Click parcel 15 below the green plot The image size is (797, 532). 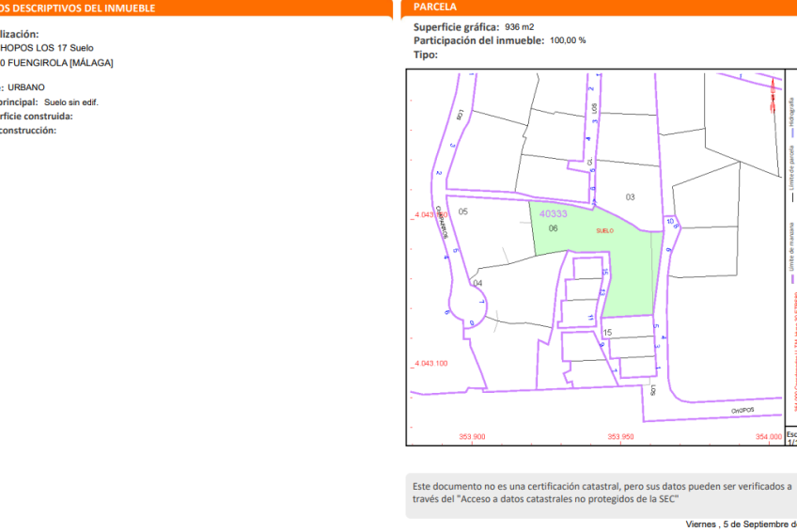[607, 333]
